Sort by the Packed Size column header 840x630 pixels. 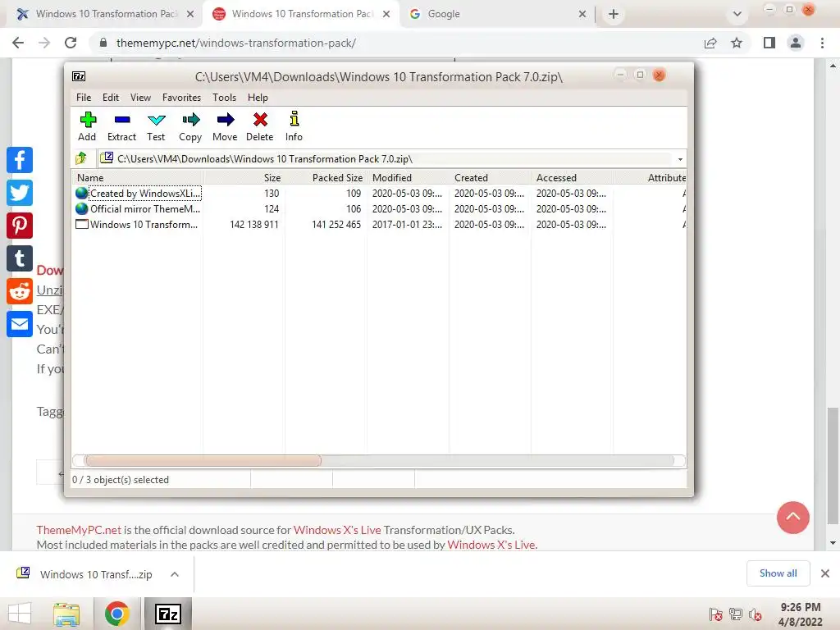(326, 178)
